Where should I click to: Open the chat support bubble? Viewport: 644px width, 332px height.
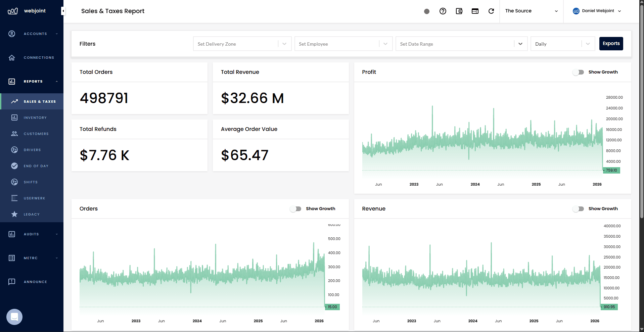pos(14,317)
